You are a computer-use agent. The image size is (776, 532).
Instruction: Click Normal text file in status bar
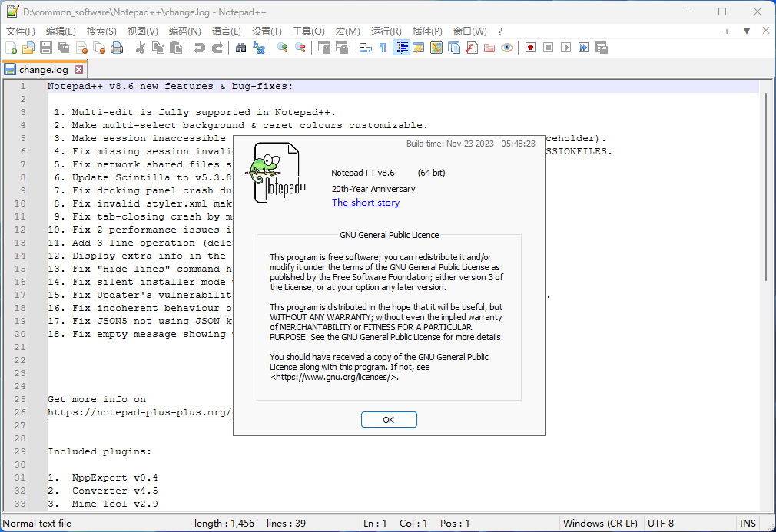[37, 523]
